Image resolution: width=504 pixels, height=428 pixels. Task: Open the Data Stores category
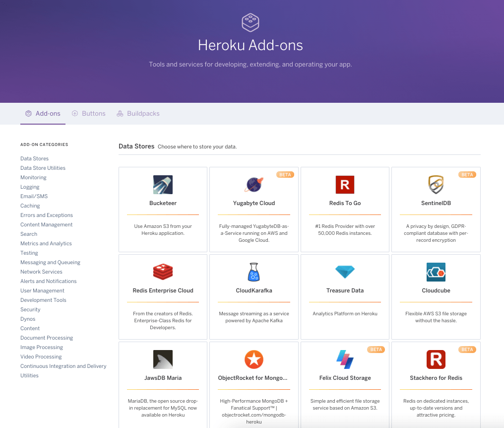click(x=34, y=159)
